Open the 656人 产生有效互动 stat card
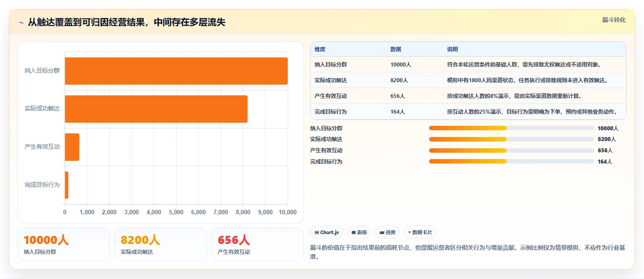Image resolution: width=644 pixels, height=279 pixels. click(258, 244)
